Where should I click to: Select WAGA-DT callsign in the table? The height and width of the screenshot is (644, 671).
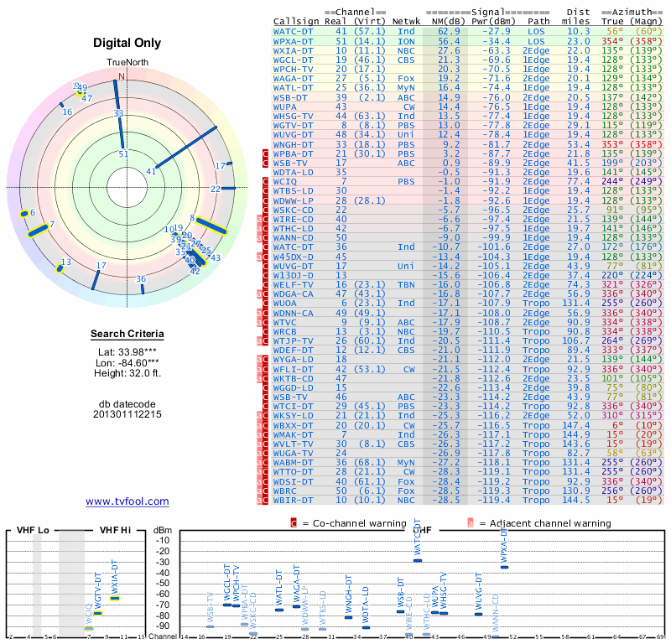click(293, 78)
